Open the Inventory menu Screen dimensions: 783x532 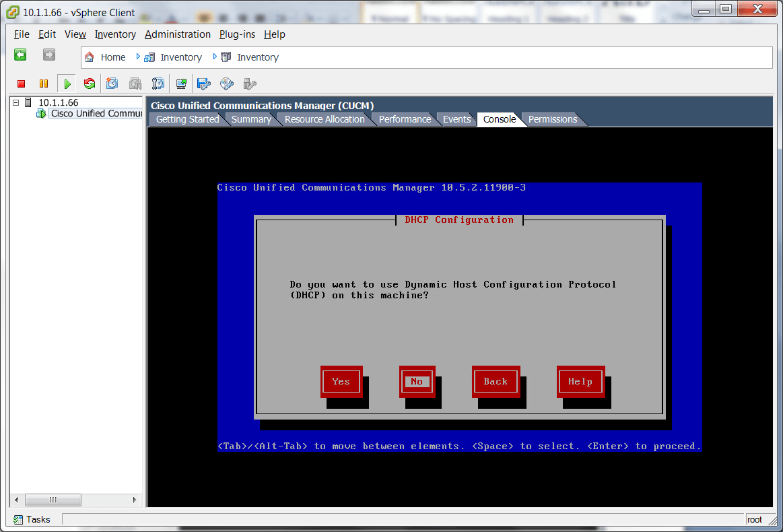point(115,34)
